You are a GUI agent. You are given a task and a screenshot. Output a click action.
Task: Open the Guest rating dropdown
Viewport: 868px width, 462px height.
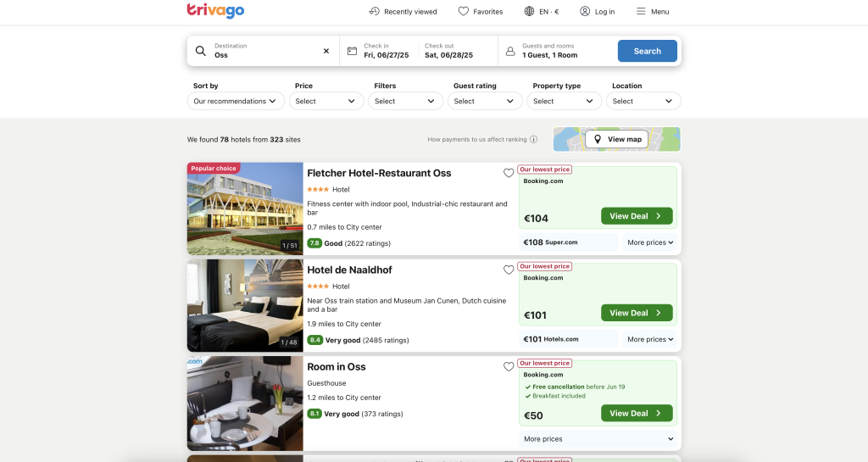[x=485, y=101]
